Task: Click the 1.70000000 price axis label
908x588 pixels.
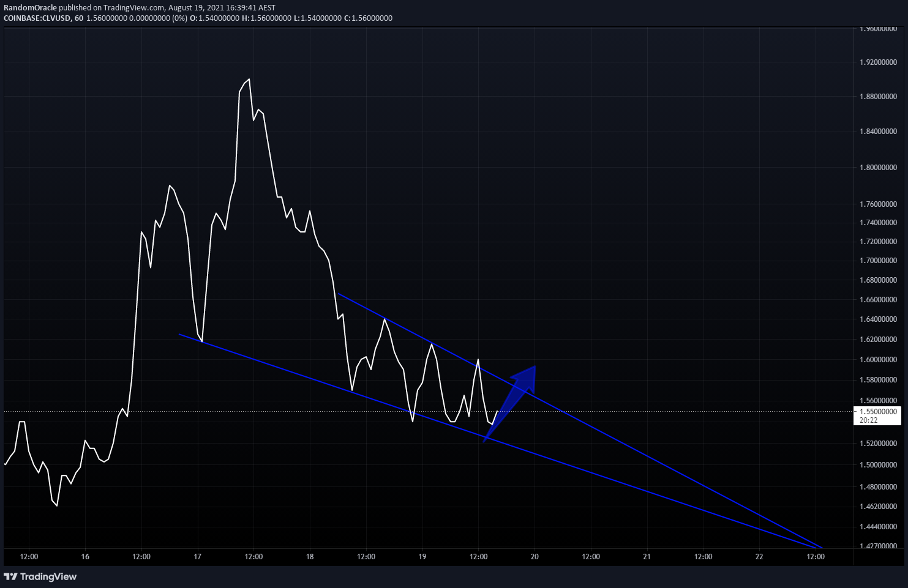Action: click(879, 261)
